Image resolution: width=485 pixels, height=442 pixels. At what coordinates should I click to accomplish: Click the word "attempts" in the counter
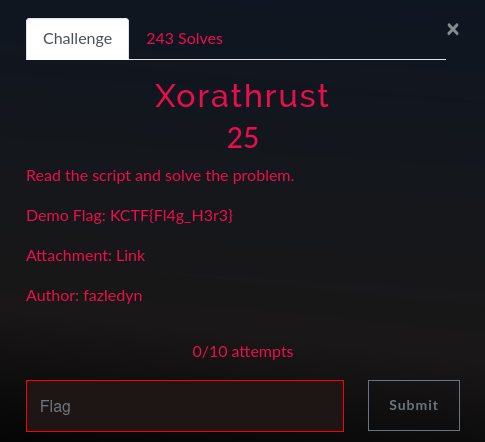pyautogui.click(x=262, y=352)
